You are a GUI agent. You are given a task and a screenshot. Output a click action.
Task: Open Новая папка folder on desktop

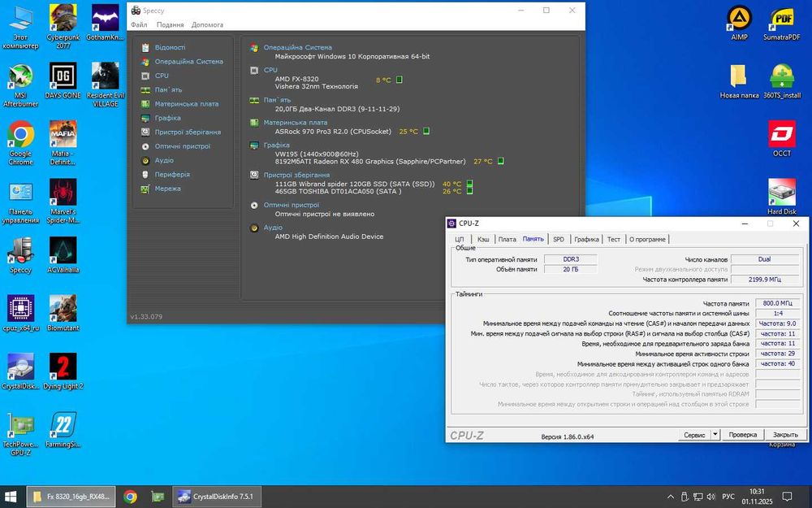(x=740, y=80)
